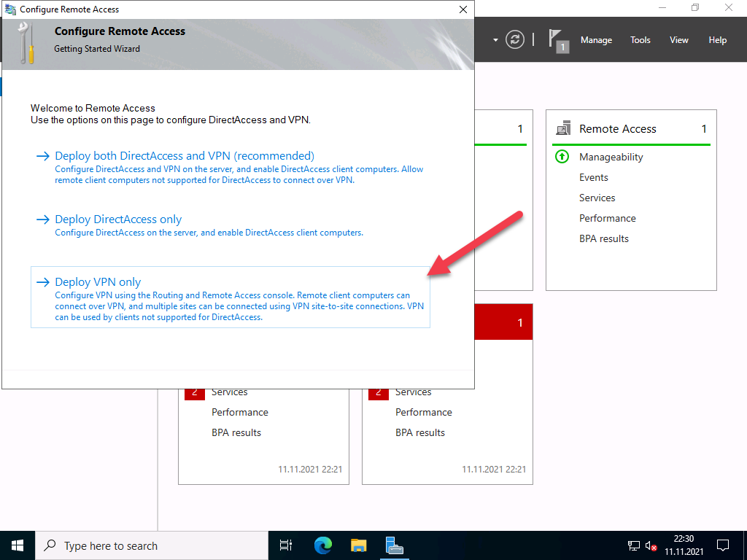This screenshot has height=560, width=747.
Task: Open the Windows Start menu
Action: (18, 545)
